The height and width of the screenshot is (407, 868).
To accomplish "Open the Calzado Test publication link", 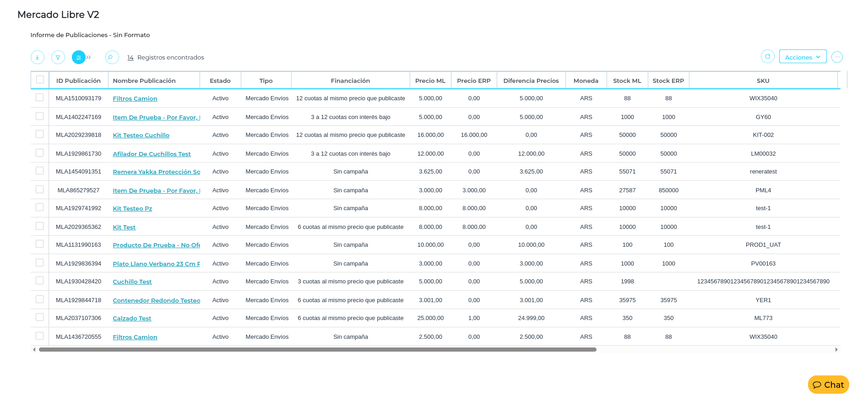I will pos(132,318).
